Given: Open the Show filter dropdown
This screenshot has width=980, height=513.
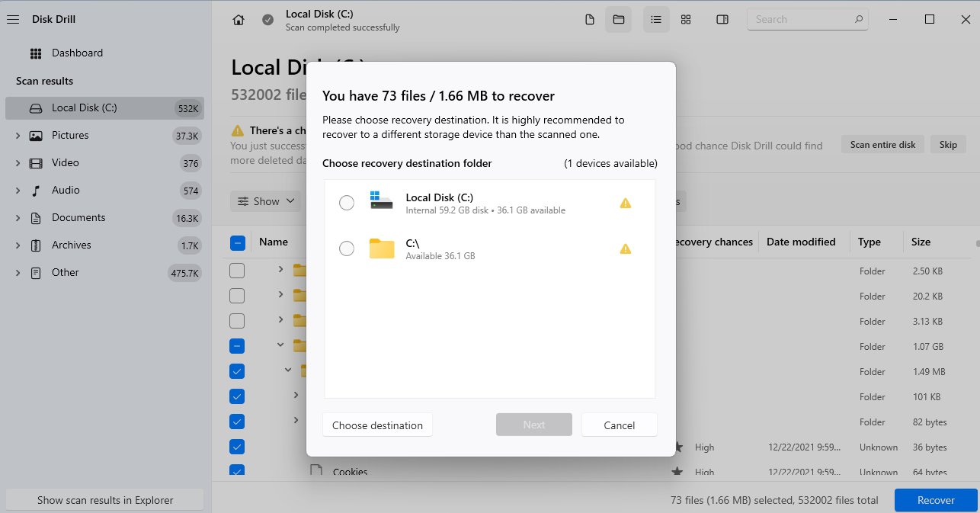Looking at the screenshot, I should click(x=267, y=201).
